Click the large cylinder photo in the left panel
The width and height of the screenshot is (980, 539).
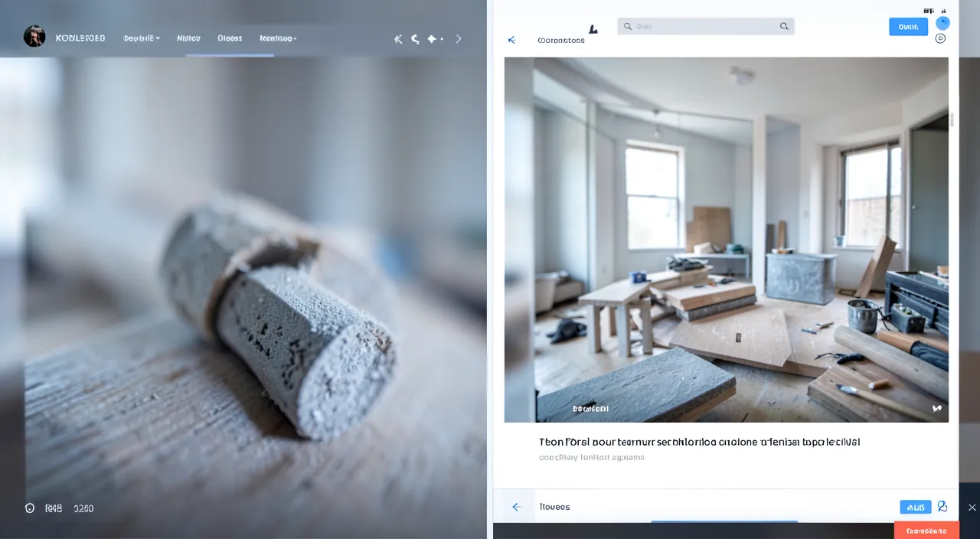click(x=243, y=296)
